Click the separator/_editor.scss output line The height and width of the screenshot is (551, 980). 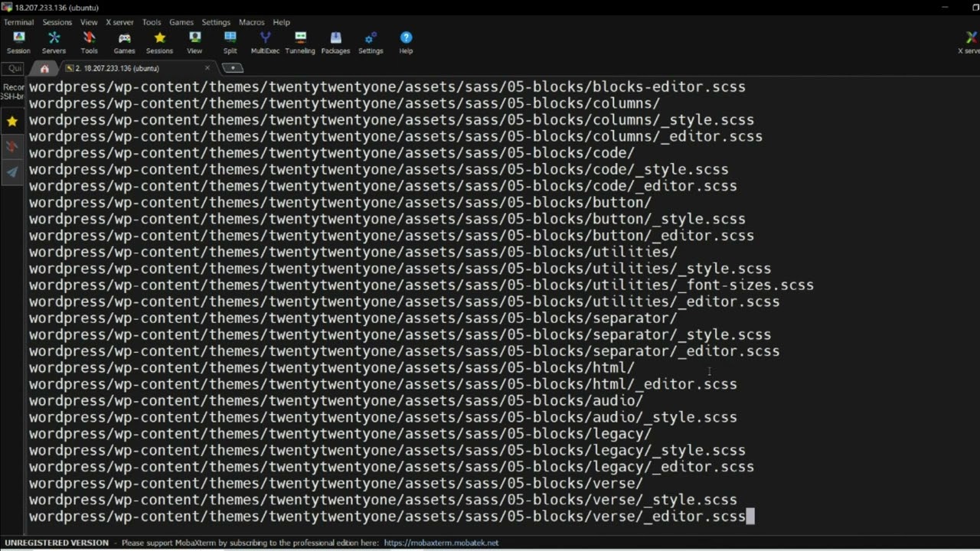404,351
